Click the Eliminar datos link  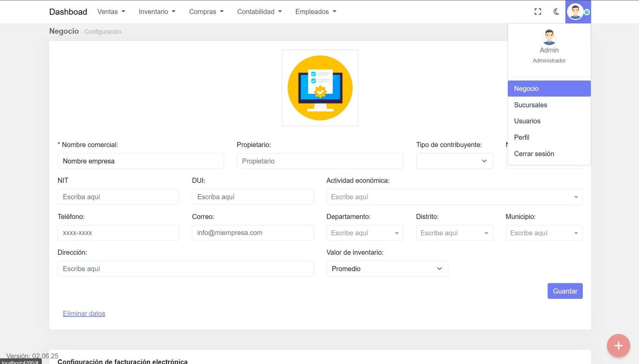[x=84, y=314]
